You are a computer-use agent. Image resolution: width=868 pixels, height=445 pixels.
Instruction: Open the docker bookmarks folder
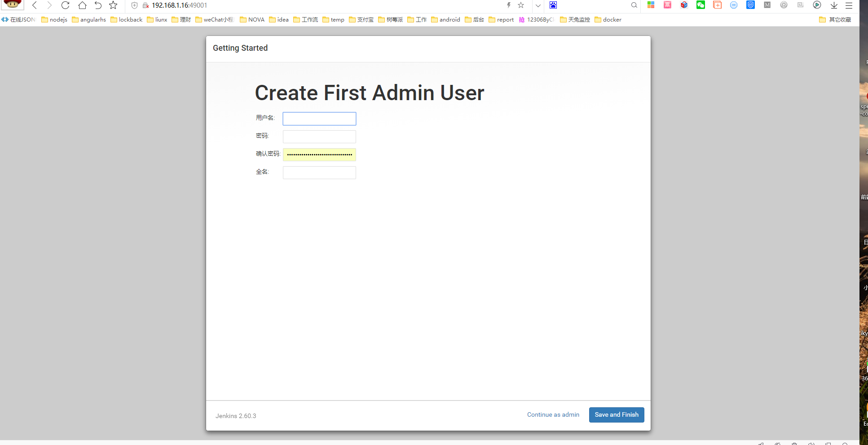coord(608,20)
